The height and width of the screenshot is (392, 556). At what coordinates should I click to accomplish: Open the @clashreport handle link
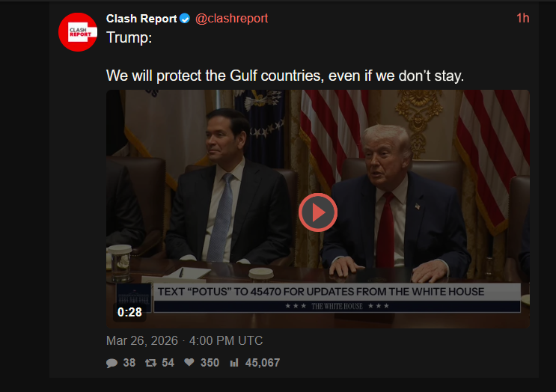coord(231,19)
